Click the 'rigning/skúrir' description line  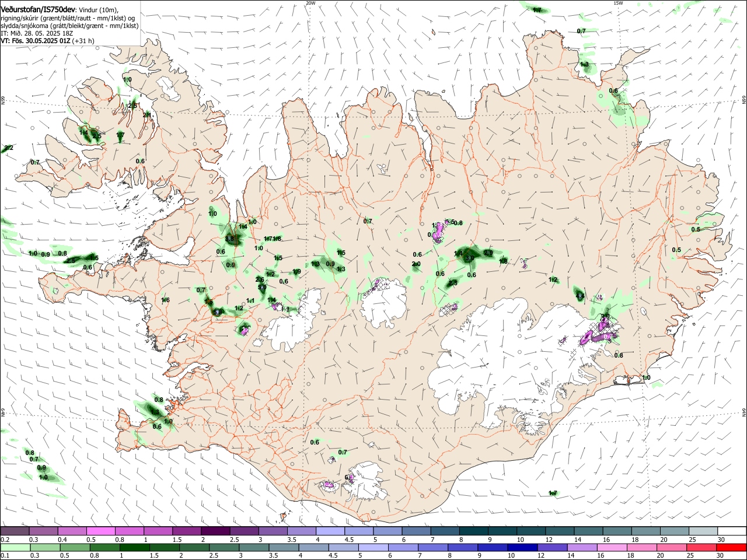pos(68,18)
